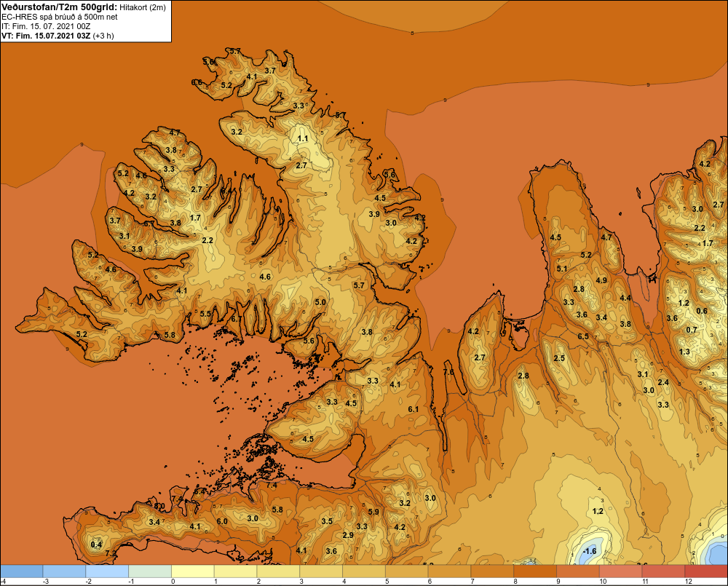
Task: Select the legend tick label '5'
Action: (x=387, y=582)
